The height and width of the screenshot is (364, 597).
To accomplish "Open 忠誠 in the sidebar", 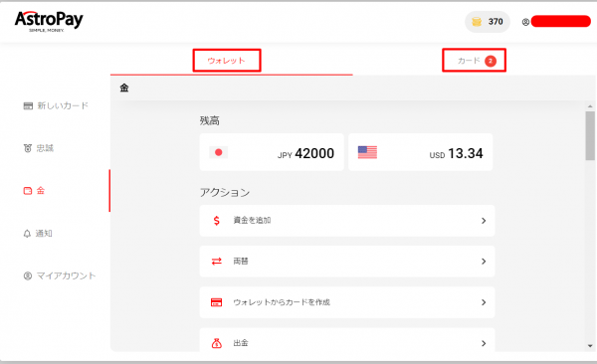I will coord(39,148).
